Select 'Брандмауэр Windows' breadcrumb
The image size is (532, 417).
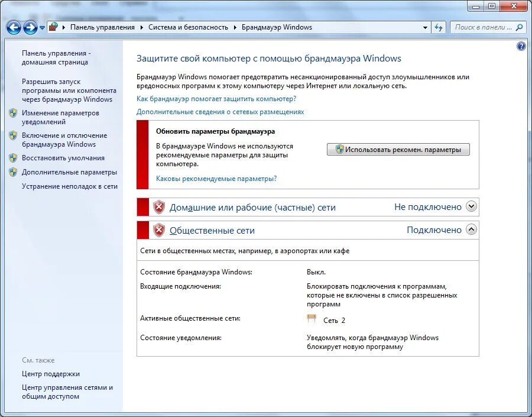(277, 27)
